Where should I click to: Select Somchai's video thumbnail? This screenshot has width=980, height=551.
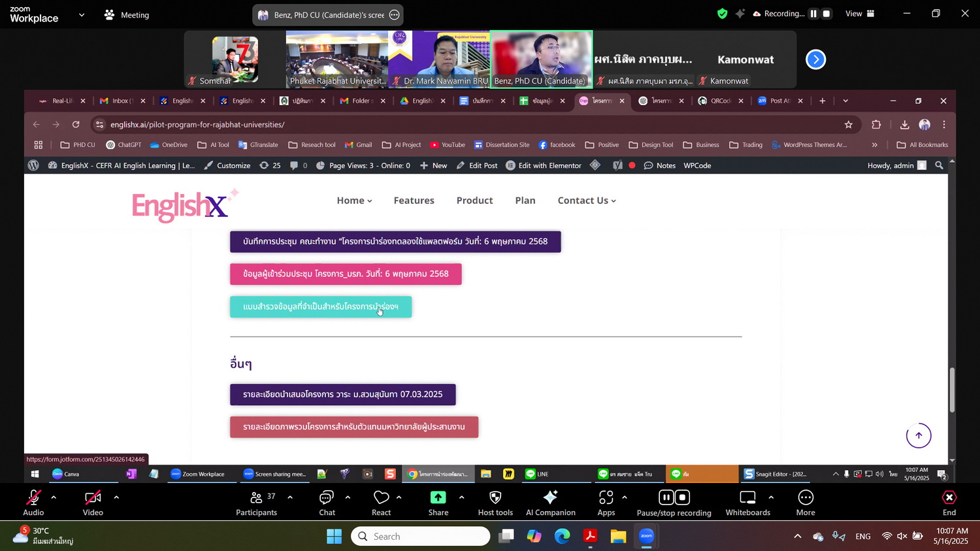235,59
